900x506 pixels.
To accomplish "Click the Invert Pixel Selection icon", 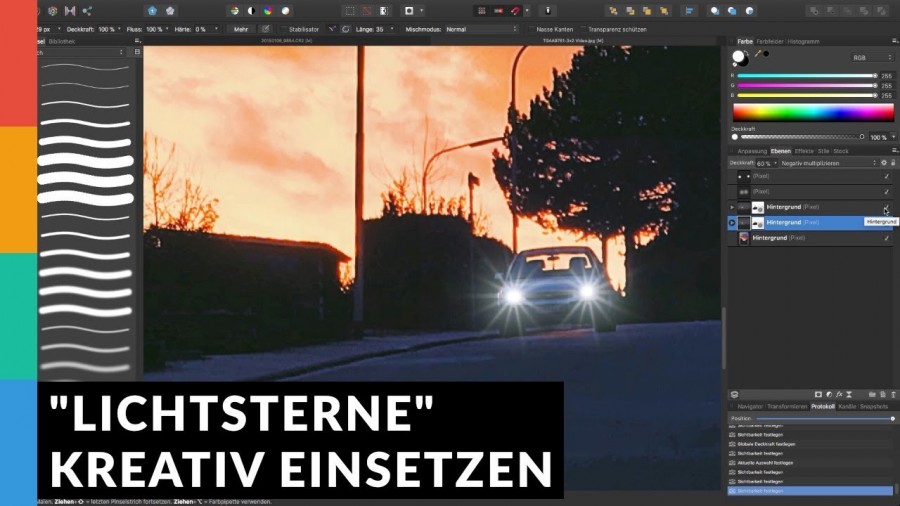I will 383,11.
